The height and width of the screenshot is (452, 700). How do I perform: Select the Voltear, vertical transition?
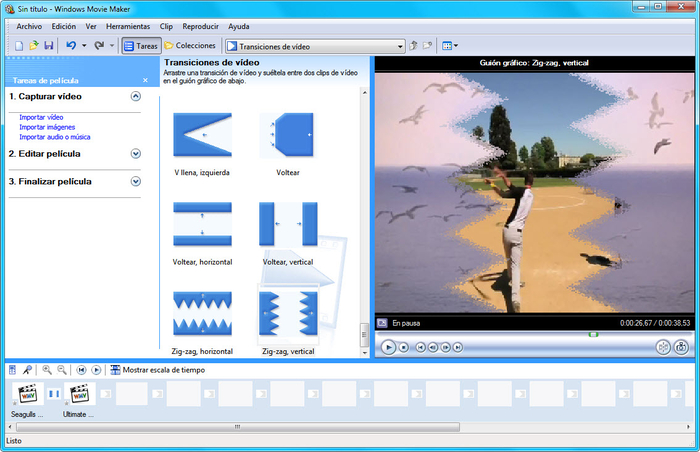pyautogui.click(x=288, y=224)
